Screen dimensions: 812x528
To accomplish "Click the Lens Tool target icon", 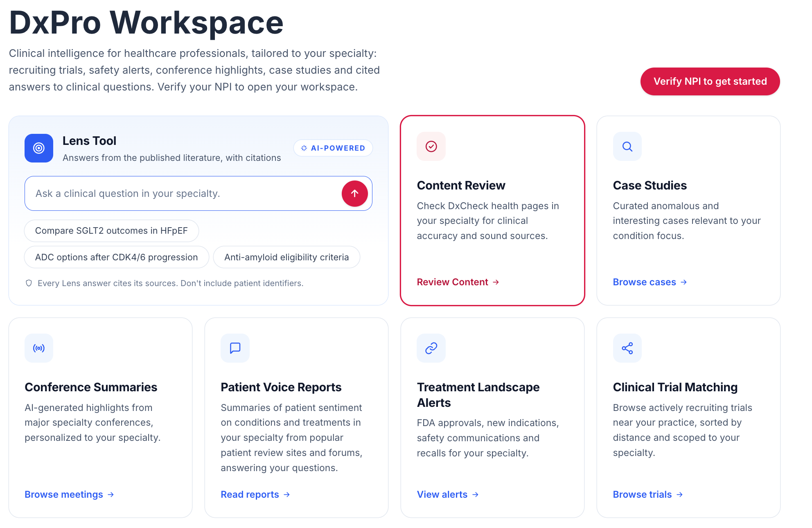I will (x=39, y=148).
